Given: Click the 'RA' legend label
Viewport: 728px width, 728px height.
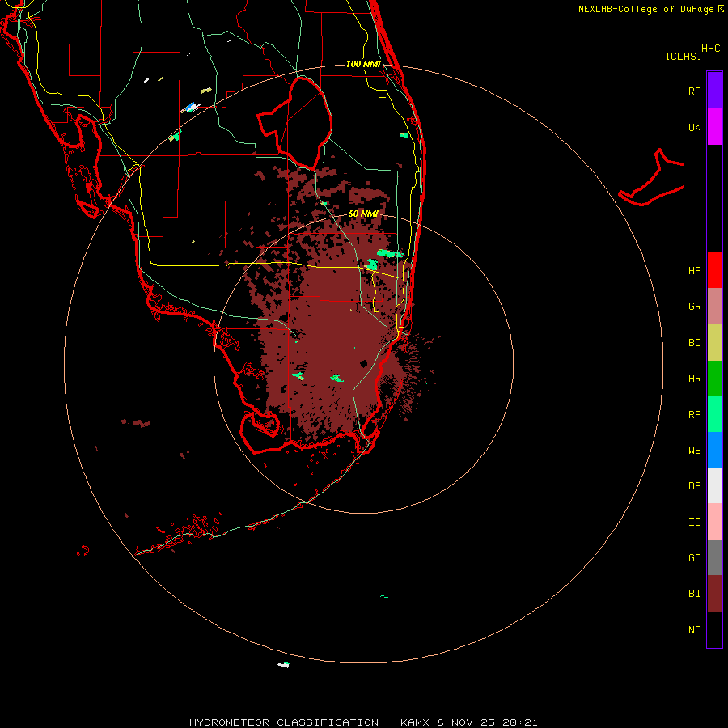Looking at the screenshot, I should 695,415.
